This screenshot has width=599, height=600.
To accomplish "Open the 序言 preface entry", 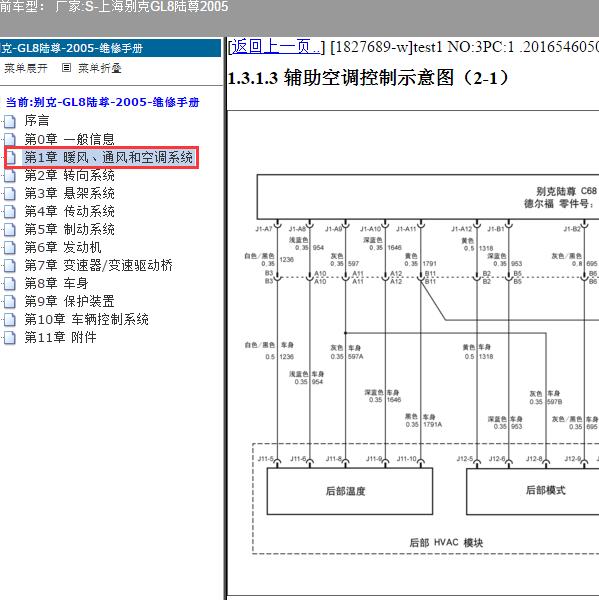I will [37, 121].
